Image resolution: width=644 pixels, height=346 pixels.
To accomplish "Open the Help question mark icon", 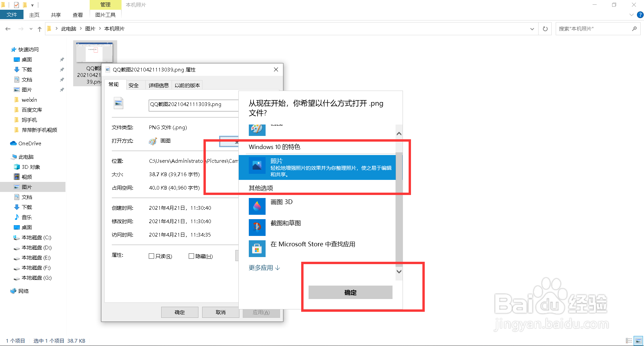I will pos(640,15).
